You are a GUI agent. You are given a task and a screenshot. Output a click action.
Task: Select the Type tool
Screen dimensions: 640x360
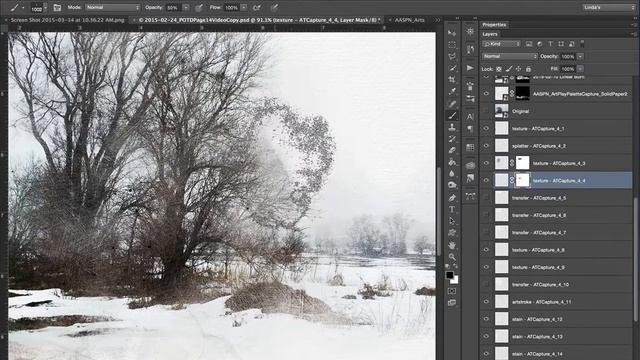[452, 209]
